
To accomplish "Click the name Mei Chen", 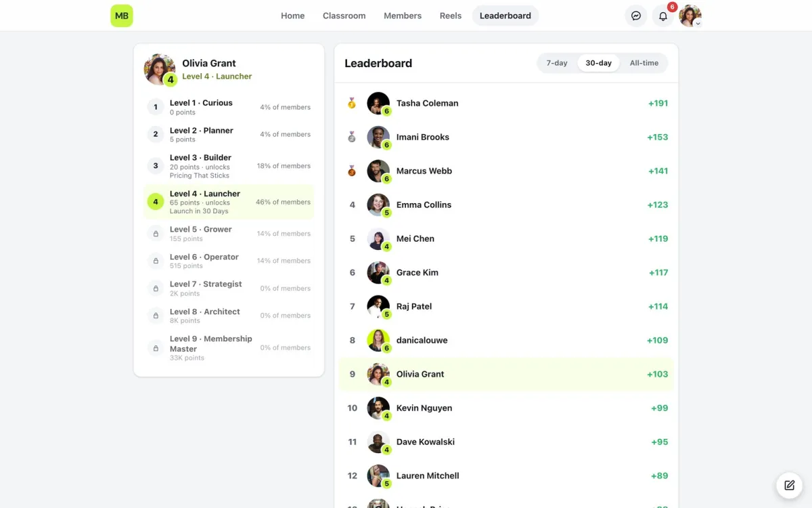I will coord(415,238).
